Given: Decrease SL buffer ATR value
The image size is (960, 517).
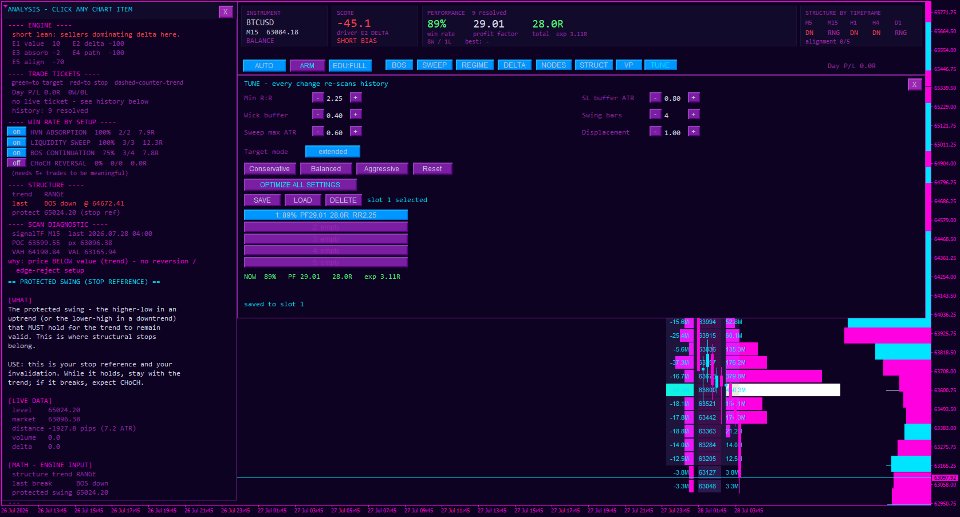Looking at the screenshot, I should click(655, 97).
